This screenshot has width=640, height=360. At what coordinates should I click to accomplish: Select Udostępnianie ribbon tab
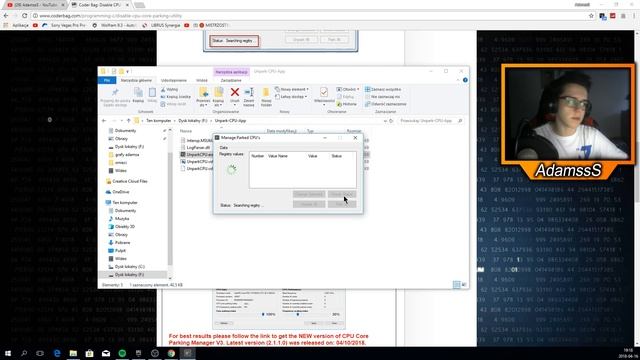point(174,80)
